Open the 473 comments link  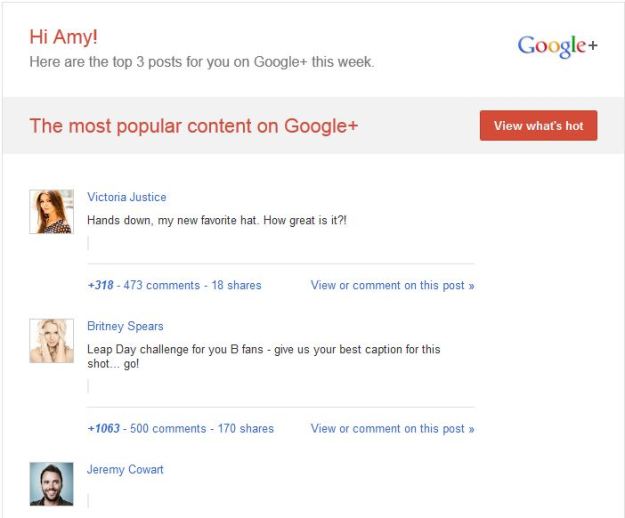tap(161, 285)
